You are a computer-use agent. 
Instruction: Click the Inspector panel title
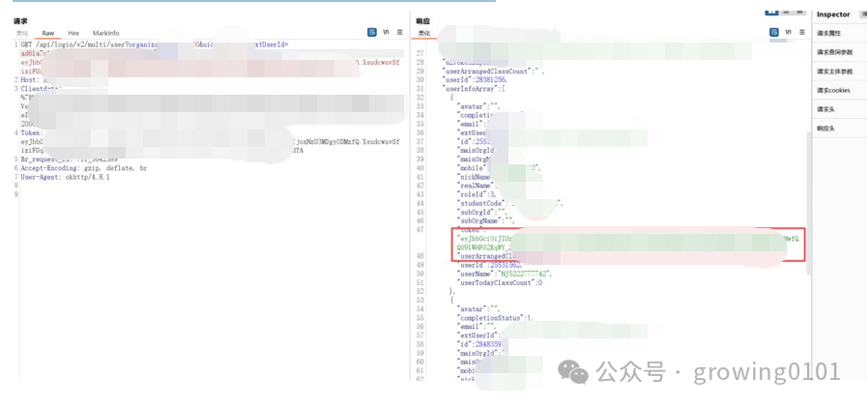833,14
